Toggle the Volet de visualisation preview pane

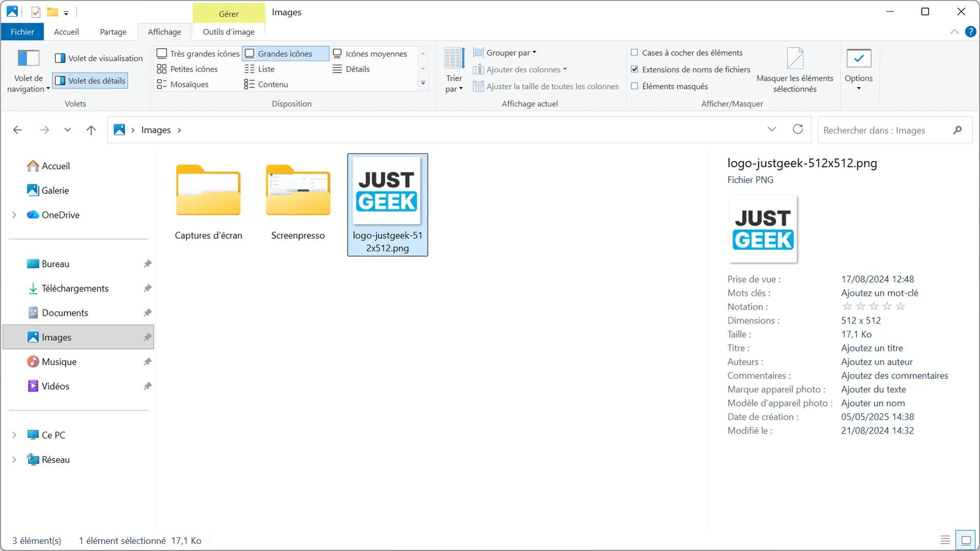pyautogui.click(x=99, y=58)
